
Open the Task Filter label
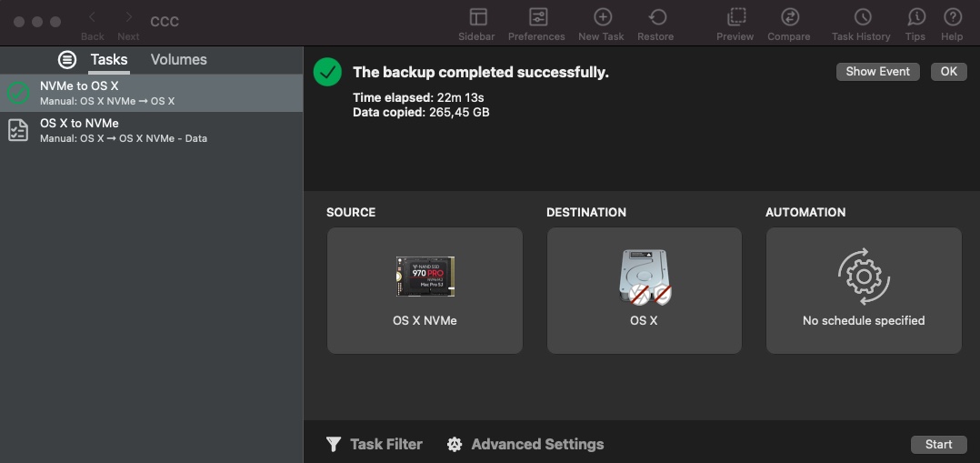click(x=386, y=444)
